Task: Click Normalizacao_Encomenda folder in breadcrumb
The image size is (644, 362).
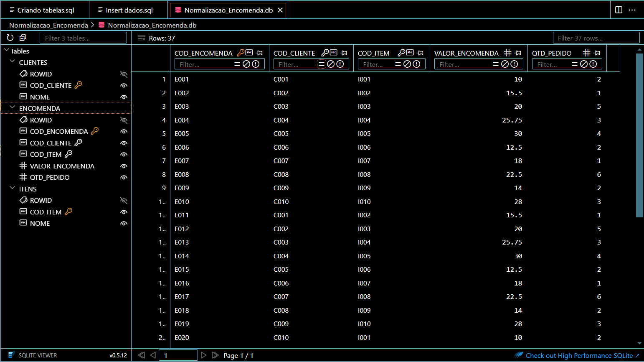Action: coord(48,25)
